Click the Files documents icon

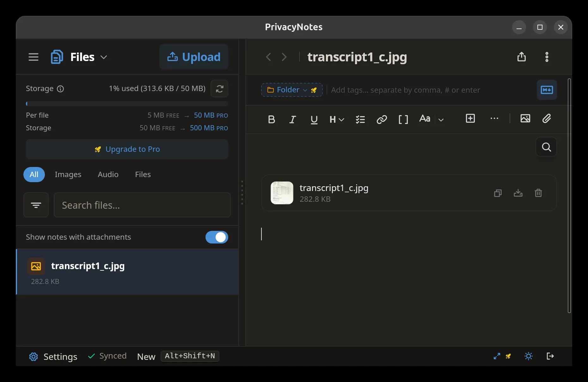click(57, 57)
